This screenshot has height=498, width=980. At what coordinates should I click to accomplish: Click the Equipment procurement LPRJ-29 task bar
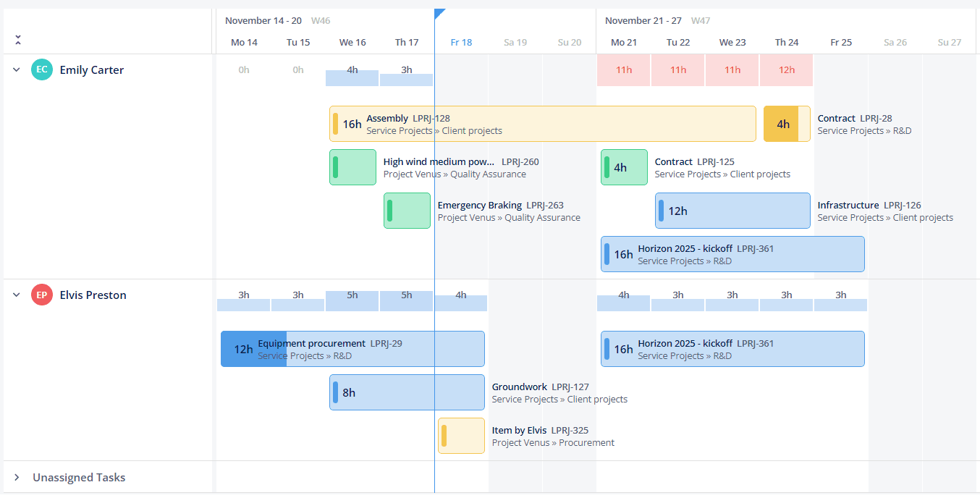pyautogui.click(x=352, y=349)
